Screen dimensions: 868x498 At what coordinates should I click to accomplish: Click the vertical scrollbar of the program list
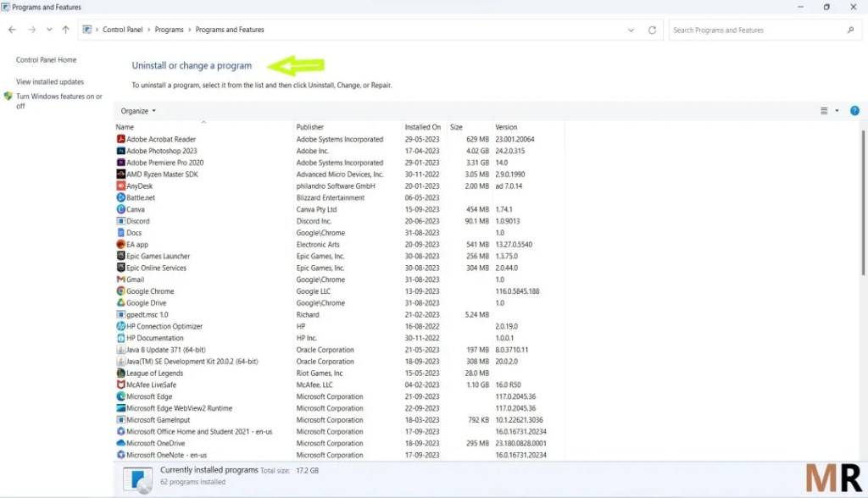click(862, 202)
